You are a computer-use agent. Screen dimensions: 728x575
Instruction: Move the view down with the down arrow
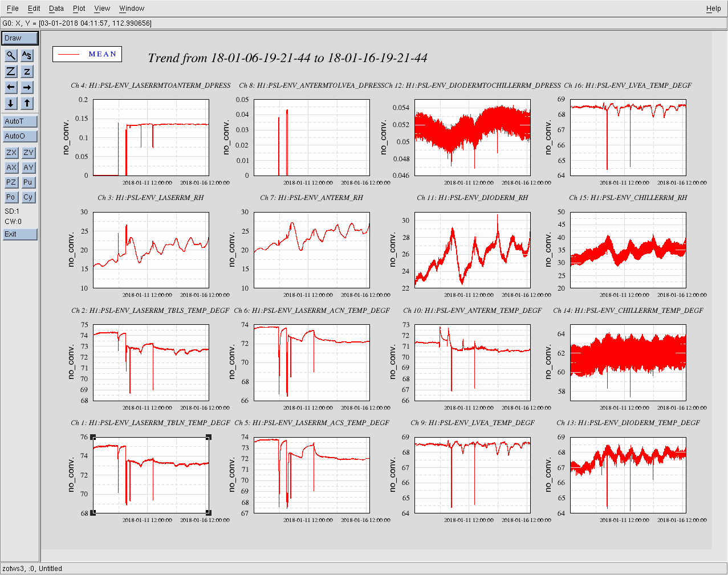point(11,103)
